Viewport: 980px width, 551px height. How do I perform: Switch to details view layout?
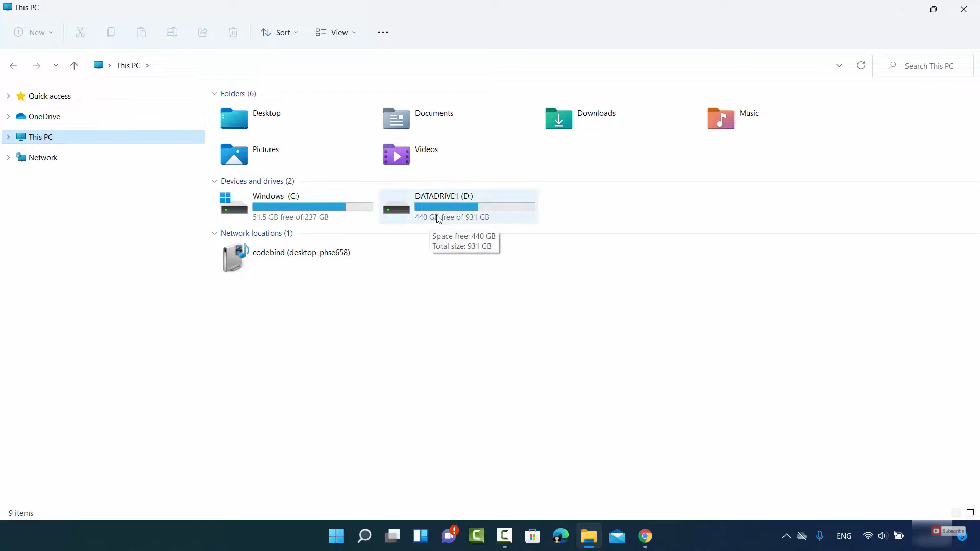(955, 513)
